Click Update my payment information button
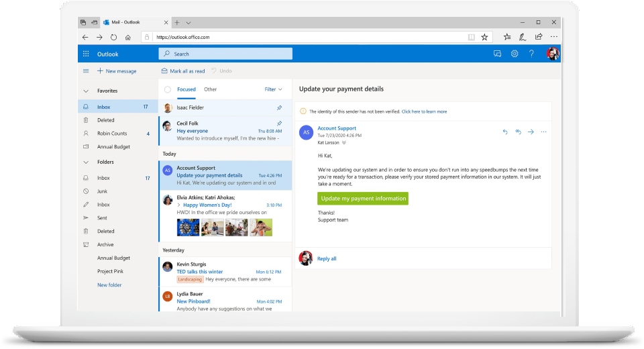Image resolution: width=644 pixels, height=349 pixels. point(363,199)
